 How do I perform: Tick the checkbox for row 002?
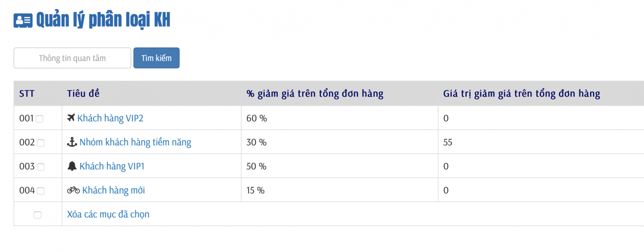(x=41, y=143)
